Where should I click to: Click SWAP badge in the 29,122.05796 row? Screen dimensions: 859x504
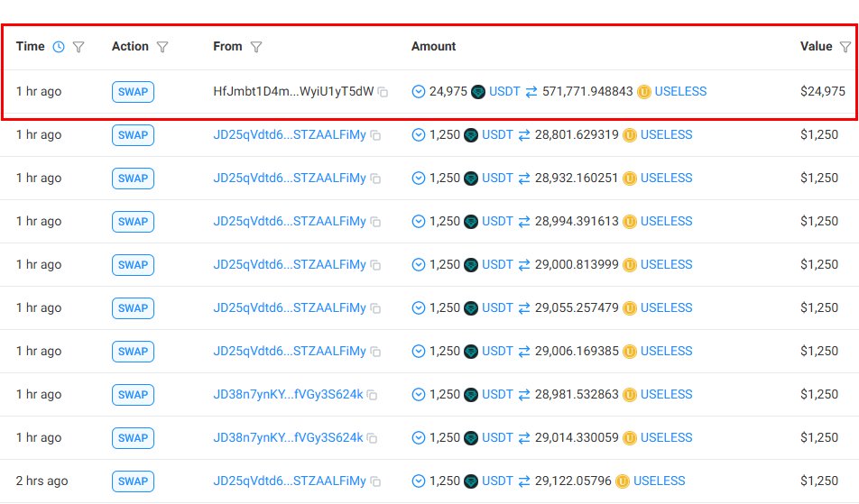(x=134, y=481)
